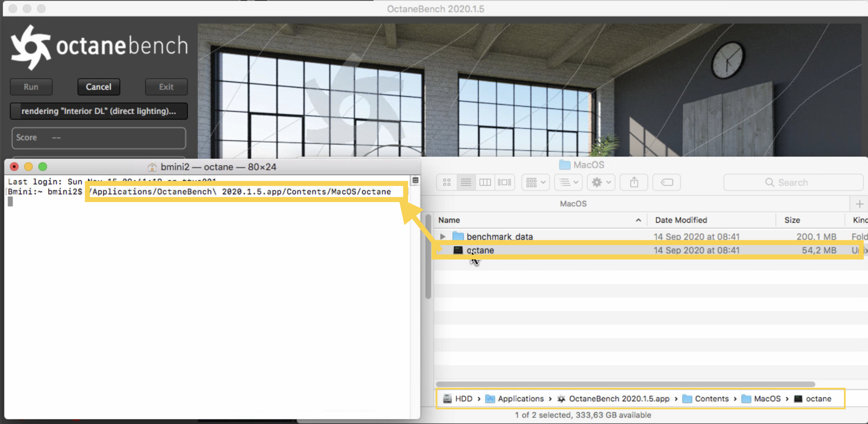This screenshot has width=868, height=424.
Task: Minimize the Terminal window
Action: click(28, 167)
